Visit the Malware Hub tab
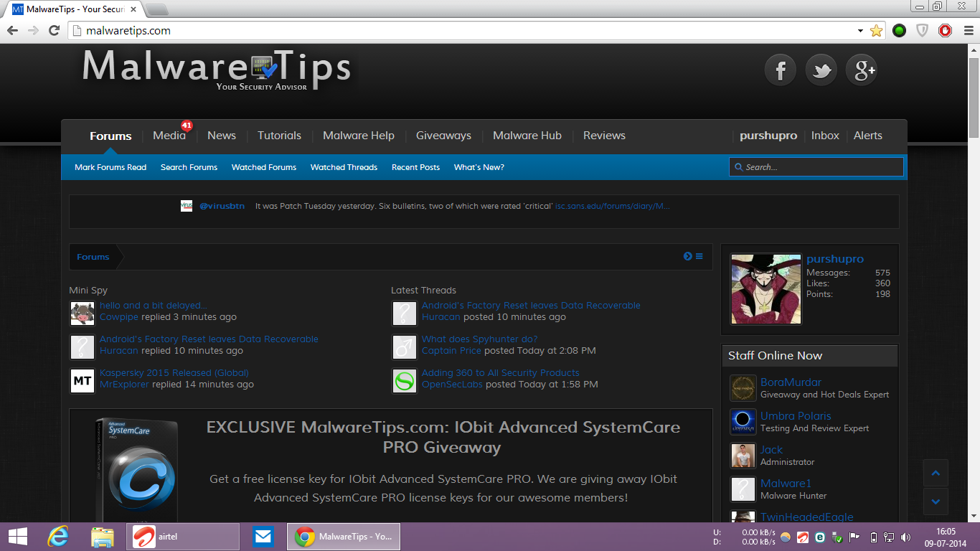Image resolution: width=980 pixels, height=551 pixels. [527, 136]
